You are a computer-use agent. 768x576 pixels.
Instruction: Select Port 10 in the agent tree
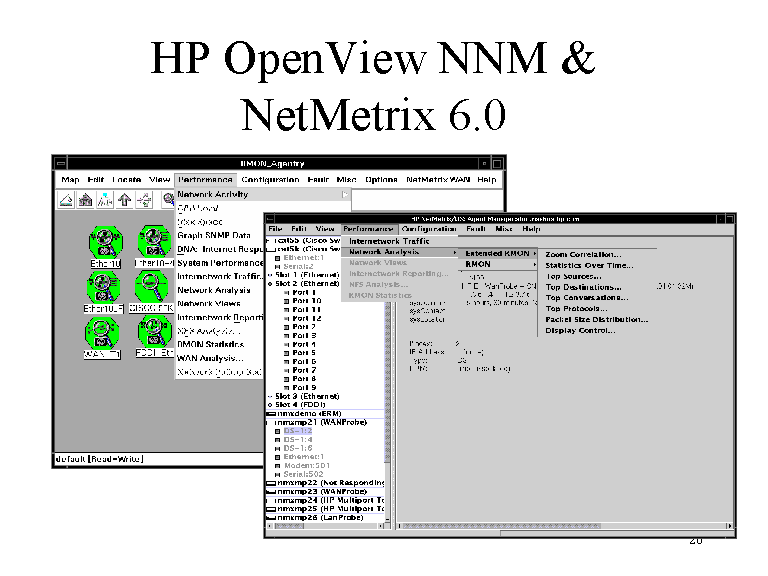tap(306, 301)
